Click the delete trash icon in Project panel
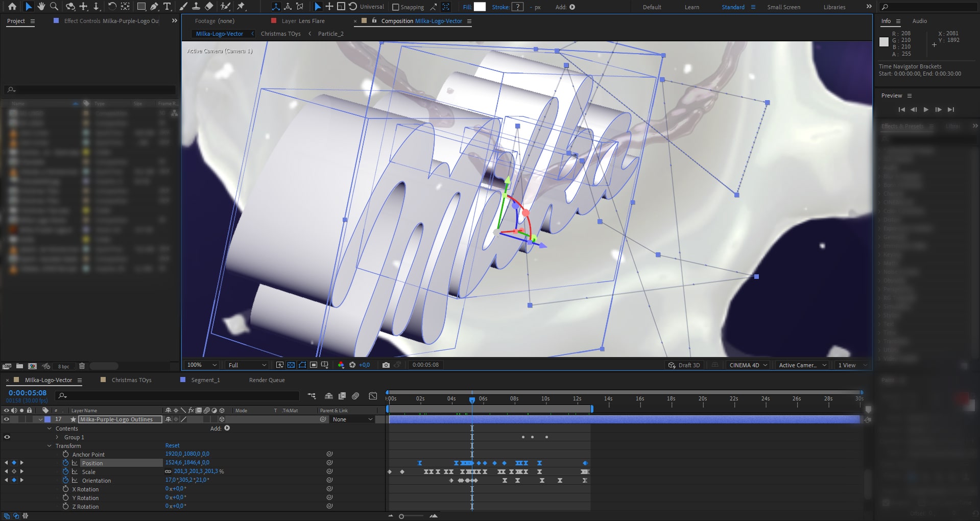 [x=82, y=366]
